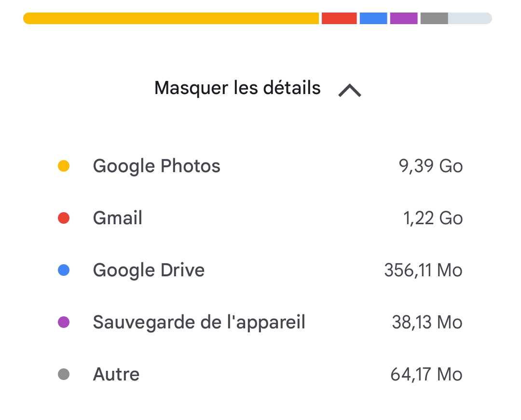521x420 pixels.
Task: Click the red Gmail dot
Action: [x=64, y=218]
